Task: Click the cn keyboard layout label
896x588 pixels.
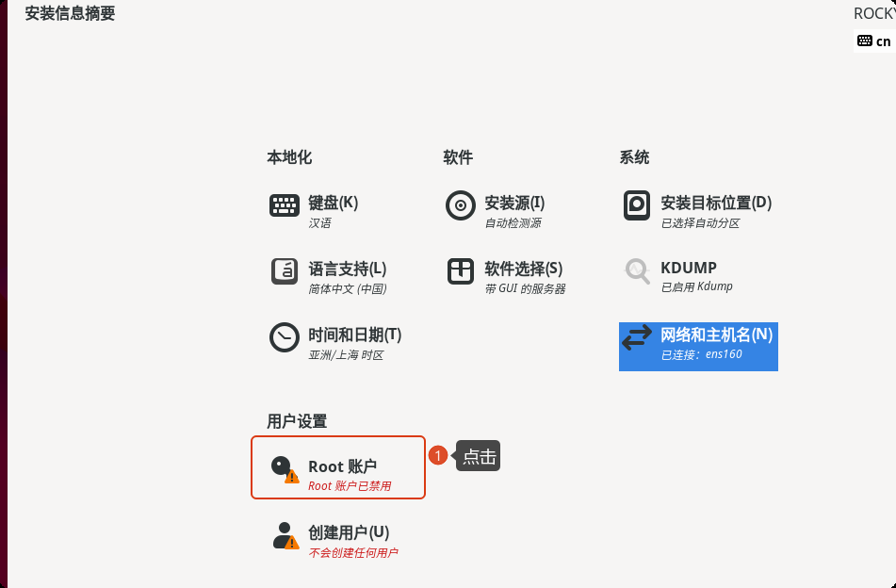Action: point(884,41)
